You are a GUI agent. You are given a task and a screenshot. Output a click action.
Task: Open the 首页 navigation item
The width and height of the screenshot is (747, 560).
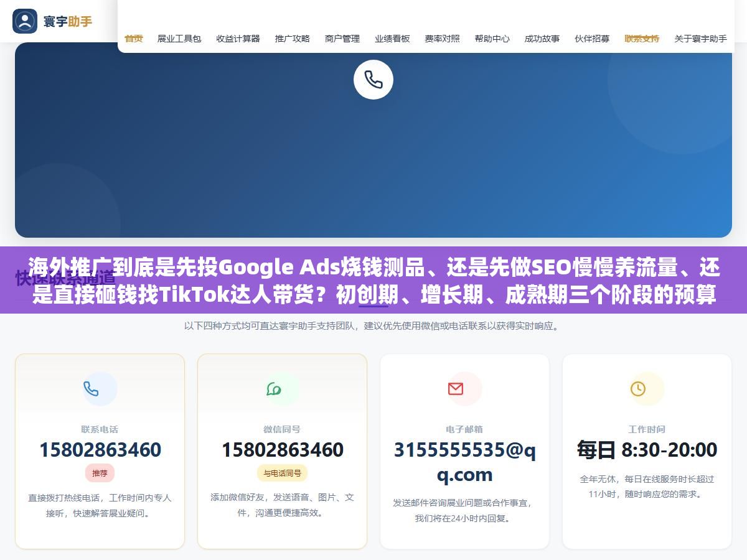134,39
